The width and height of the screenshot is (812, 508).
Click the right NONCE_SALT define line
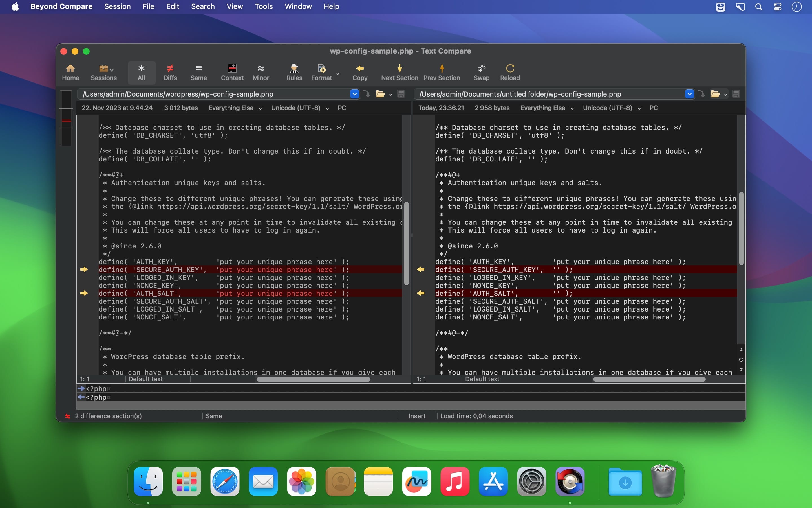click(x=560, y=317)
